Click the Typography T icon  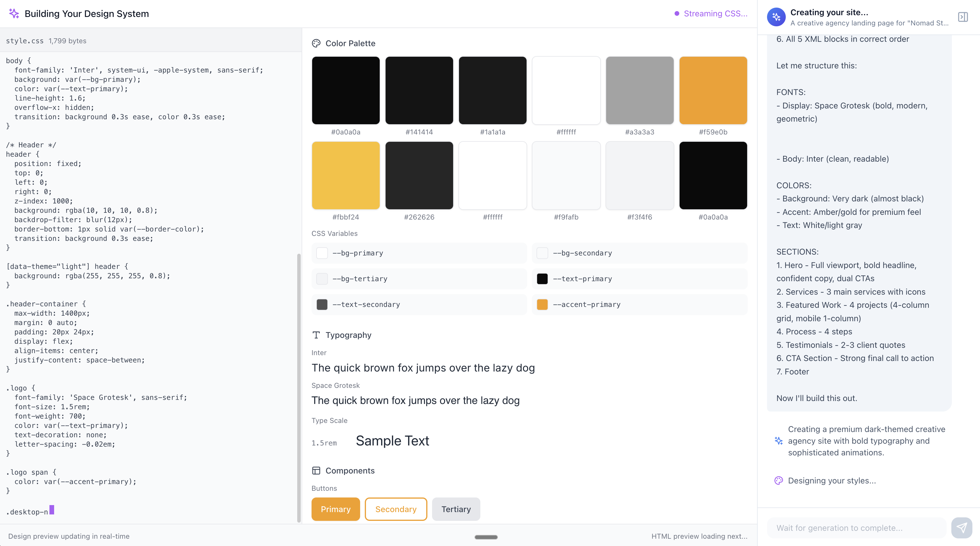pyautogui.click(x=316, y=335)
